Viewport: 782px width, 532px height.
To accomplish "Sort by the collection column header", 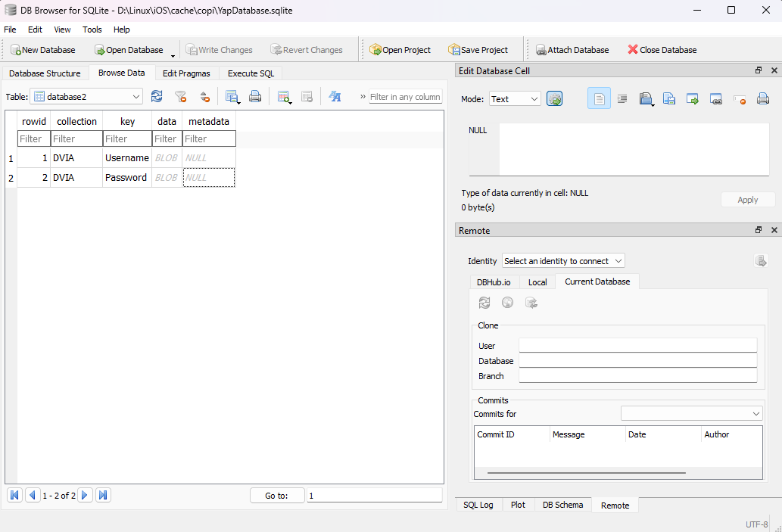I will coord(76,121).
